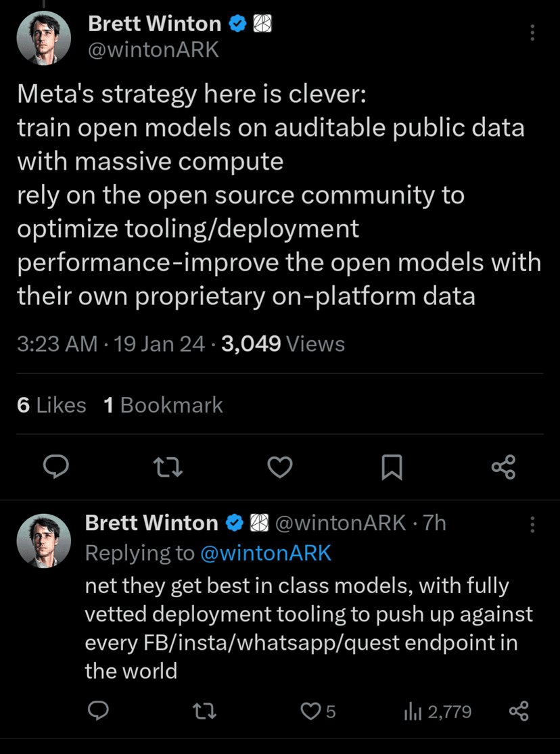560x754 pixels.
Task: Tap the verified badge beside Brett Winton
Action: click(237, 25)
